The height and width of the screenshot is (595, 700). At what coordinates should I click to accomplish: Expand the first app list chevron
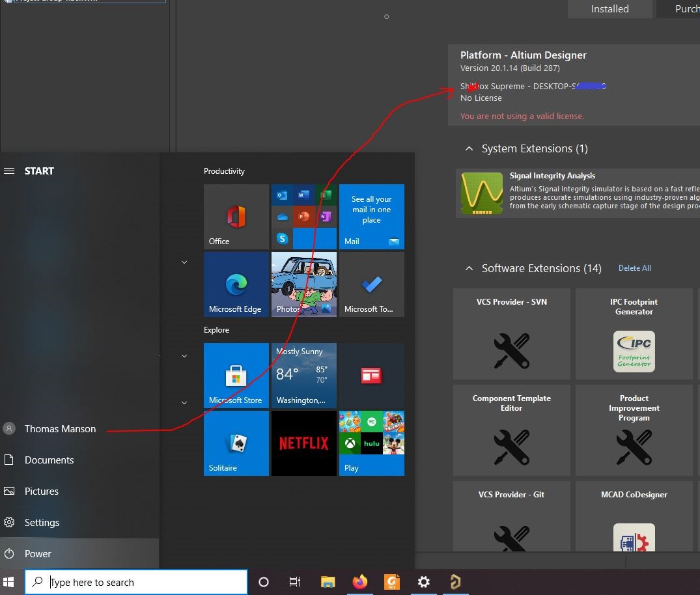pyautogui.click(x=184, y=262)
